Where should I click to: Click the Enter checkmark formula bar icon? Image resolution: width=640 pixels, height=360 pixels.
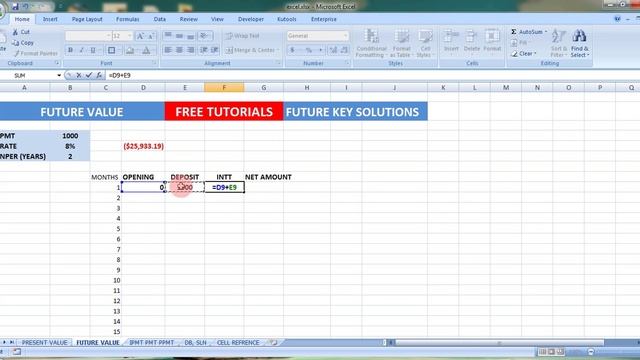point(89,76)
